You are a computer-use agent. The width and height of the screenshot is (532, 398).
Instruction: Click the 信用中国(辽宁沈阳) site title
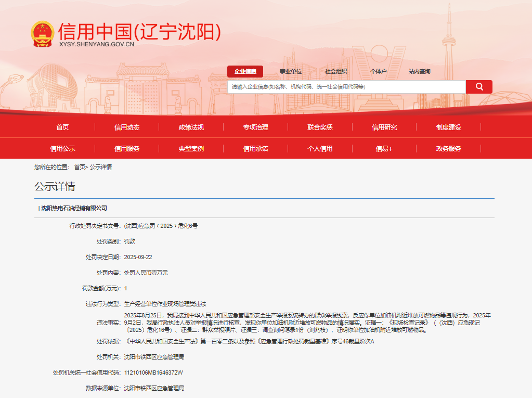coord(139,32)
